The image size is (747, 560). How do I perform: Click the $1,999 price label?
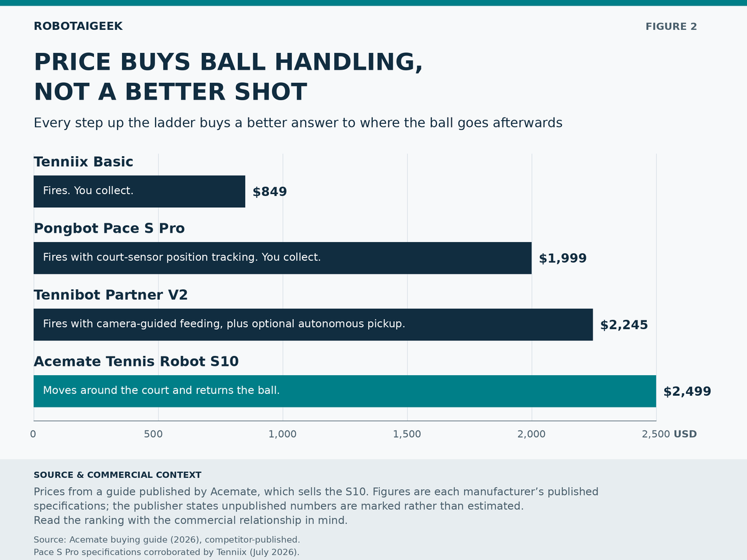pos(563,258)
